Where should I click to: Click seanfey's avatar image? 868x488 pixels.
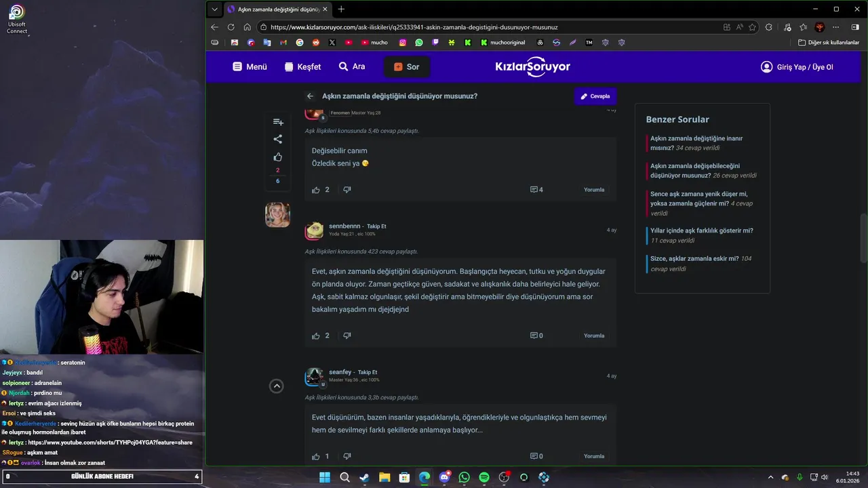[x=315, y=377]
